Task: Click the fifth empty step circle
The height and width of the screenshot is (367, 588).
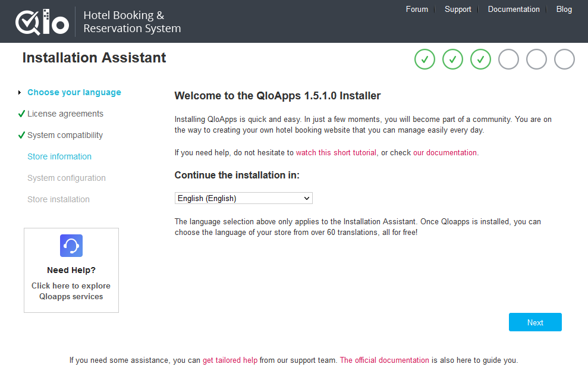Action: coord(536,59)
